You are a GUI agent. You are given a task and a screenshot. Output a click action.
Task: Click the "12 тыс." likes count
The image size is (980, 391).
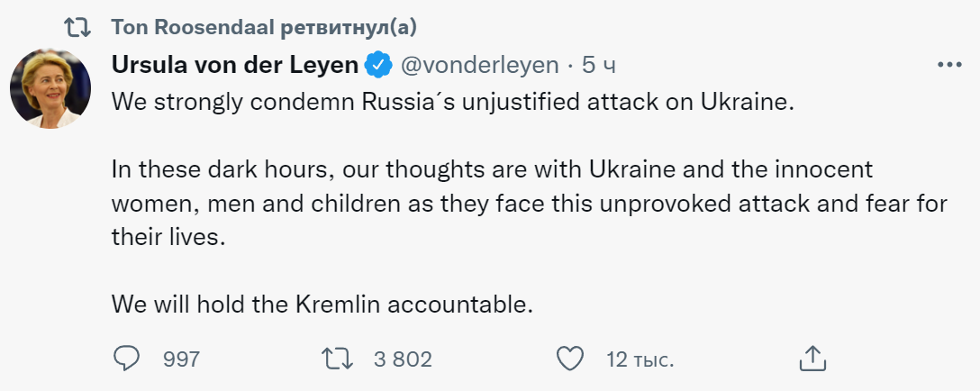pyautogui.click(x=640, y=359)
